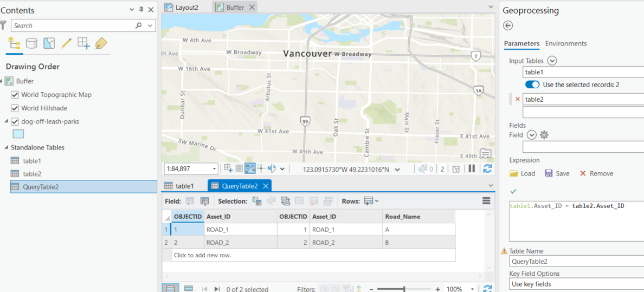The image size is (644, 292).
Task: Switch to the Environments tab
Action: 565,43
